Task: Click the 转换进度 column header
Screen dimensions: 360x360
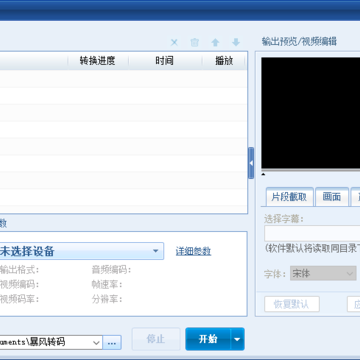Action: [98, 61]
